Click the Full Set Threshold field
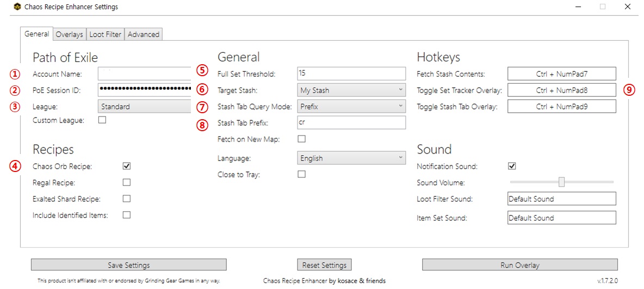Viewport: 644px width, 289px height. point(351,73)
